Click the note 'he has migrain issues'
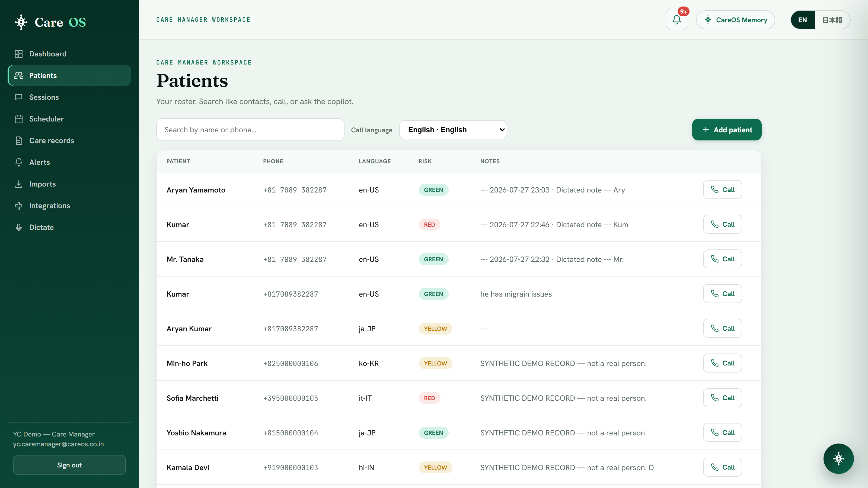The height and width of the screenshot is (488, 868). pos(516,294)
